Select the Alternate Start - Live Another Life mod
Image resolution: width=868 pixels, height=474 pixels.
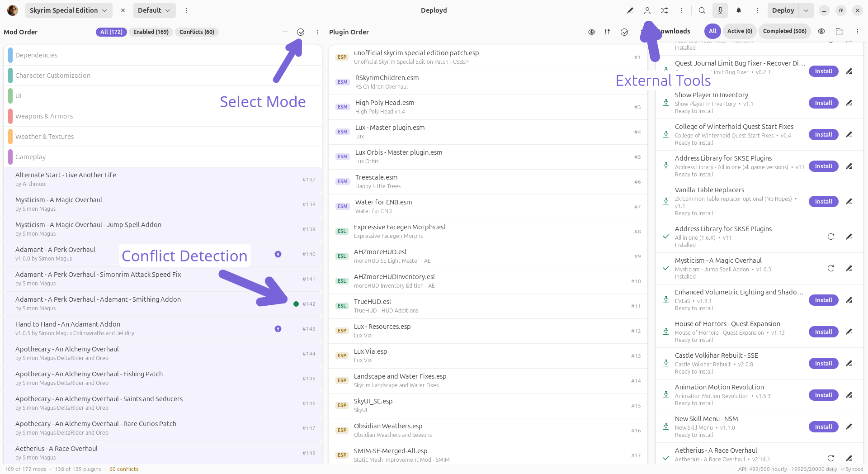pos(163,180)
